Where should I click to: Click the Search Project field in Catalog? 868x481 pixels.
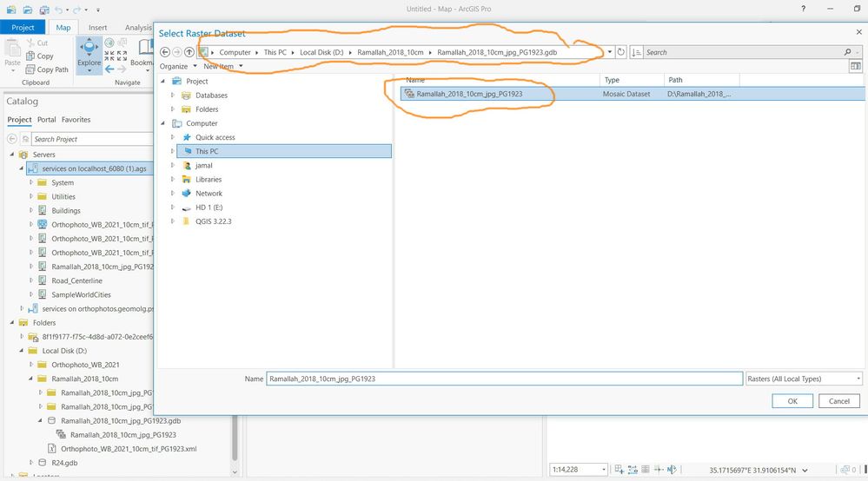pyautogui.click(x=91, y=139)
